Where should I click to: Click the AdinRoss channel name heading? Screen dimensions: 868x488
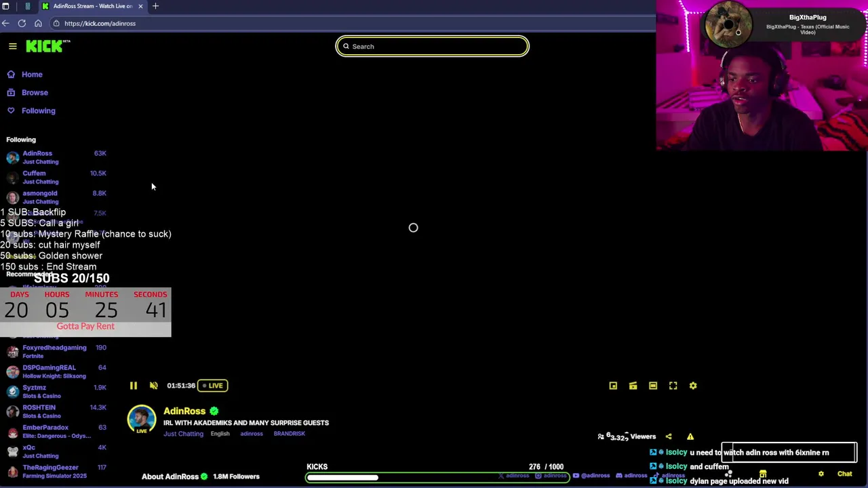(x=184, y=411)
